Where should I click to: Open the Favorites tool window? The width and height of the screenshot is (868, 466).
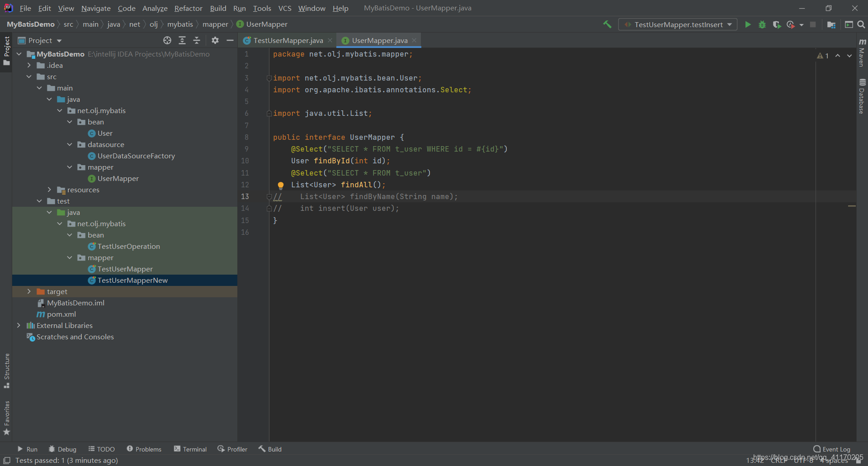coord(6,418)
